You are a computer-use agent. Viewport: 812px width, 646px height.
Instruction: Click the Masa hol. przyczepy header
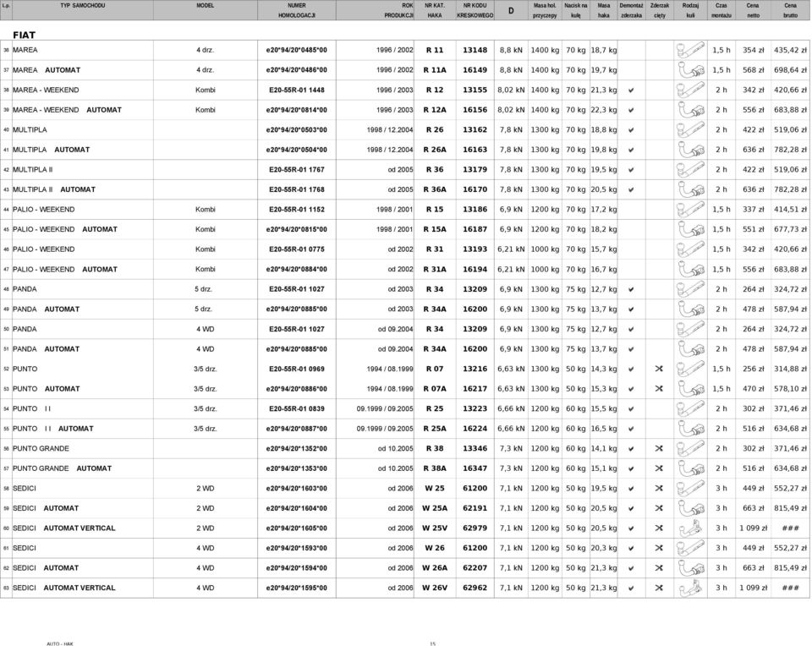[545, 10]
